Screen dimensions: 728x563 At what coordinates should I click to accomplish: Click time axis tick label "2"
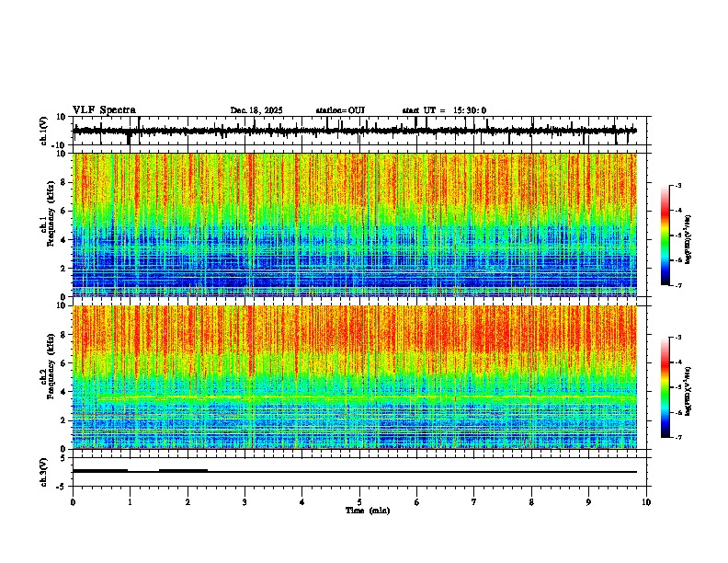(x=188, y=502)
